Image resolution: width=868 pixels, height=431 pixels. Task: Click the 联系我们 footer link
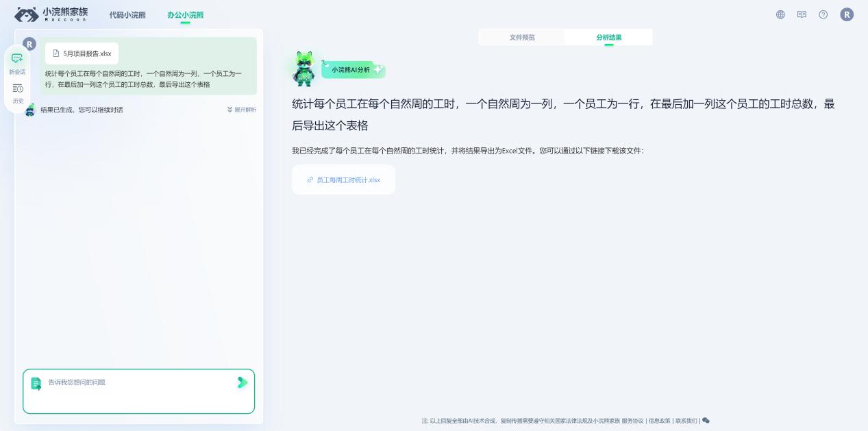[686, 421]
